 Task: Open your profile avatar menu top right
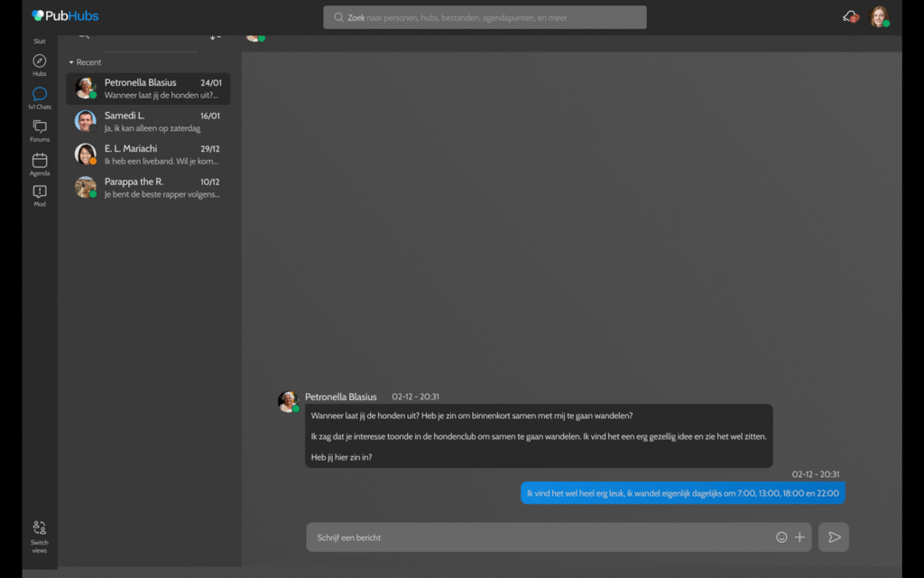click(x=879, y=16)
